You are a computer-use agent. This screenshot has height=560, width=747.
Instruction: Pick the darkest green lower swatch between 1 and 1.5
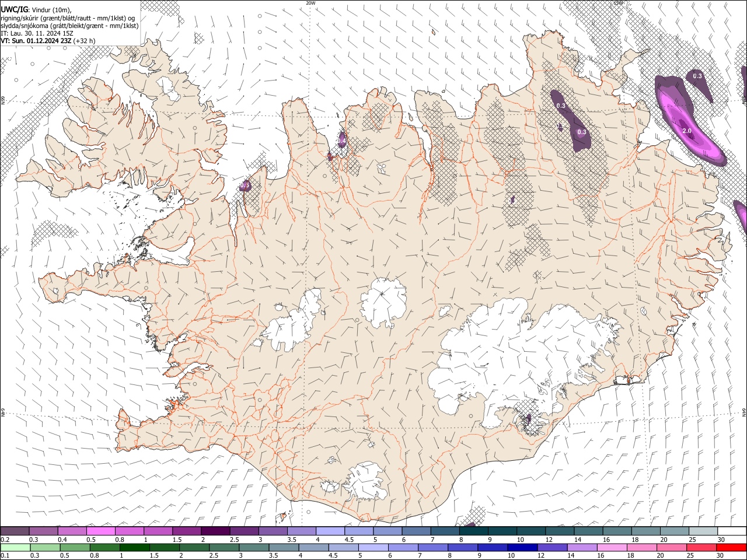pyautogui.click(x=135, y=547)
